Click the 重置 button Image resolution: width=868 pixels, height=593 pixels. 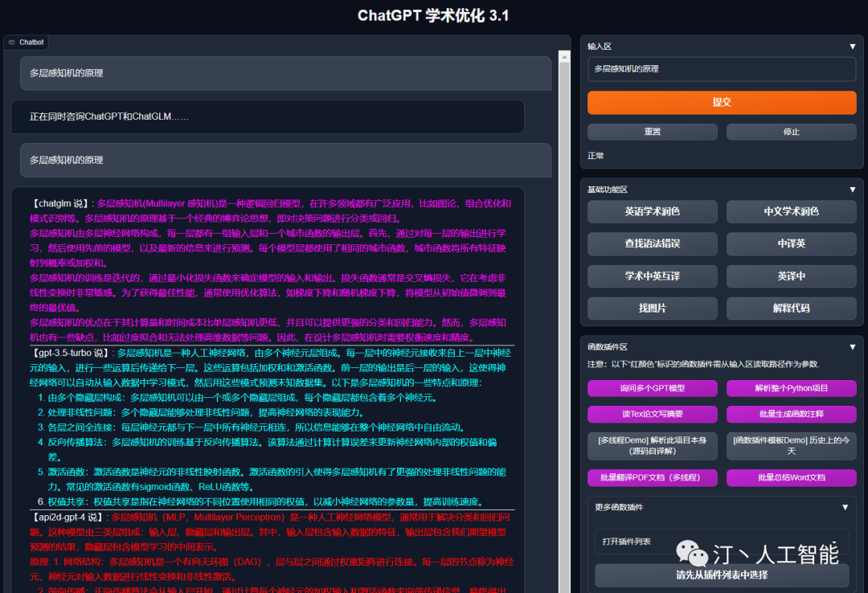(x=652, y=132)
